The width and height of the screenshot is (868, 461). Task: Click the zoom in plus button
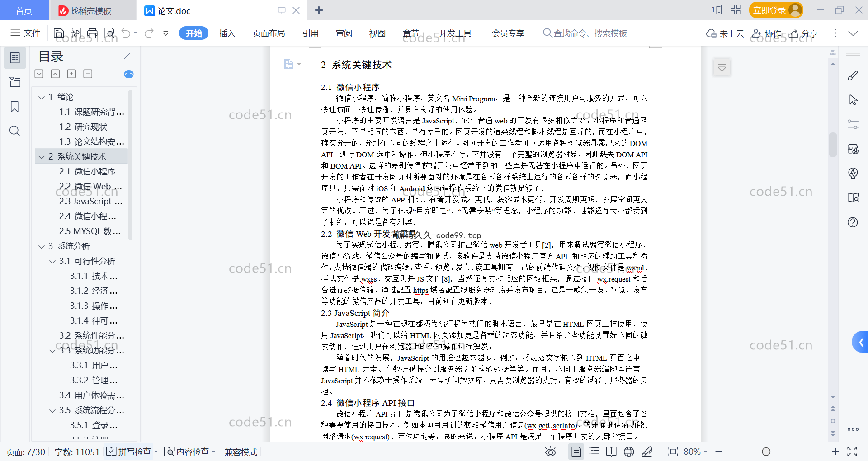pyautogui.click(x=835, y=452)
